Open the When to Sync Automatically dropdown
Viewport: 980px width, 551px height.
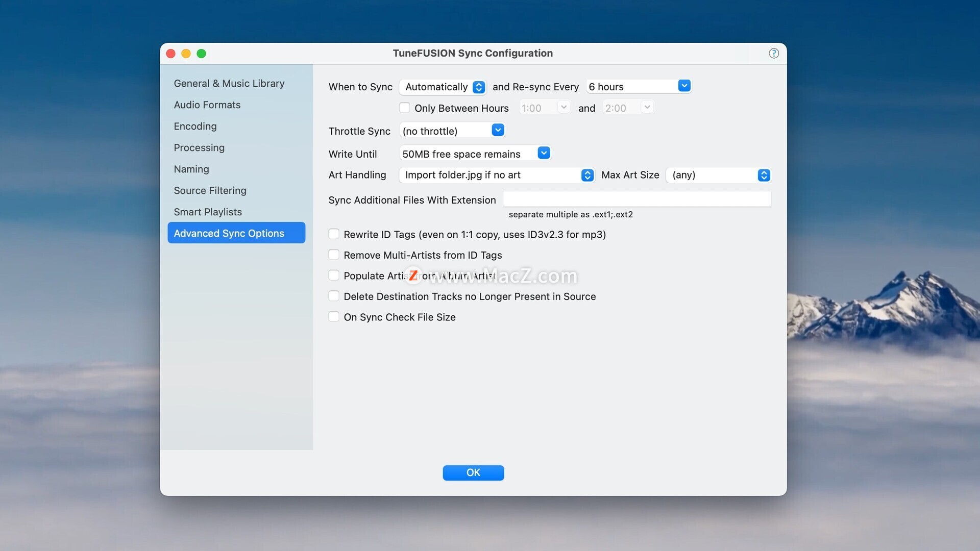[x=443, y=87]
